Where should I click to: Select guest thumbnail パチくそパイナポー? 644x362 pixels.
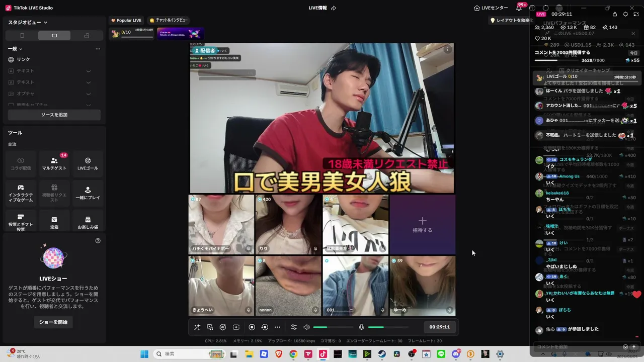pyautogui.click(x=221, y=225)
